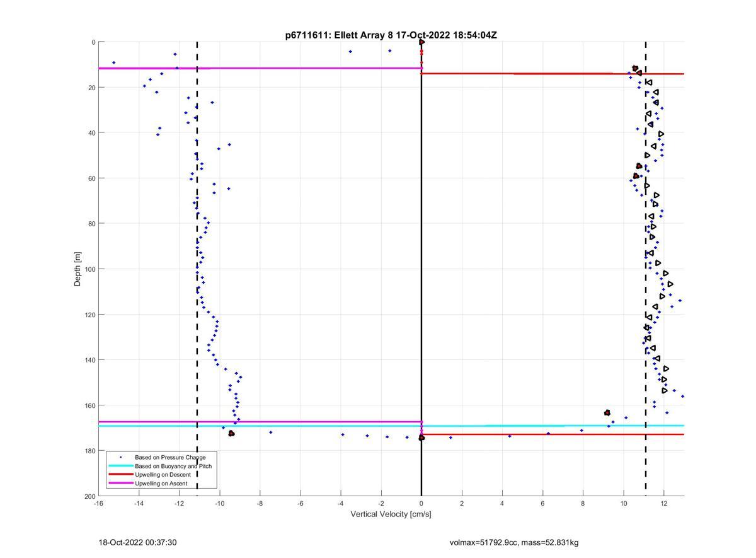Click x-axis tick label '12'
Image resolution: width=756 pixels, height=558 pixels.
pos(664,503)
